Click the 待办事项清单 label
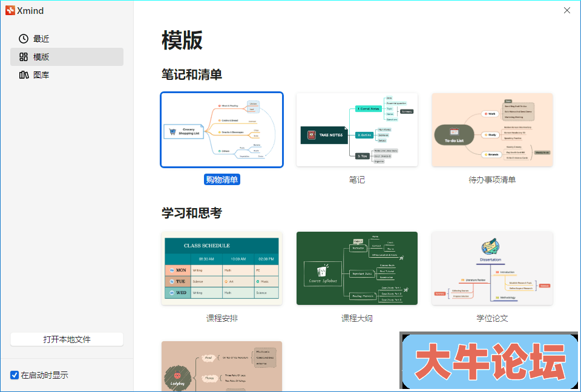 click(x=492, y=180)
